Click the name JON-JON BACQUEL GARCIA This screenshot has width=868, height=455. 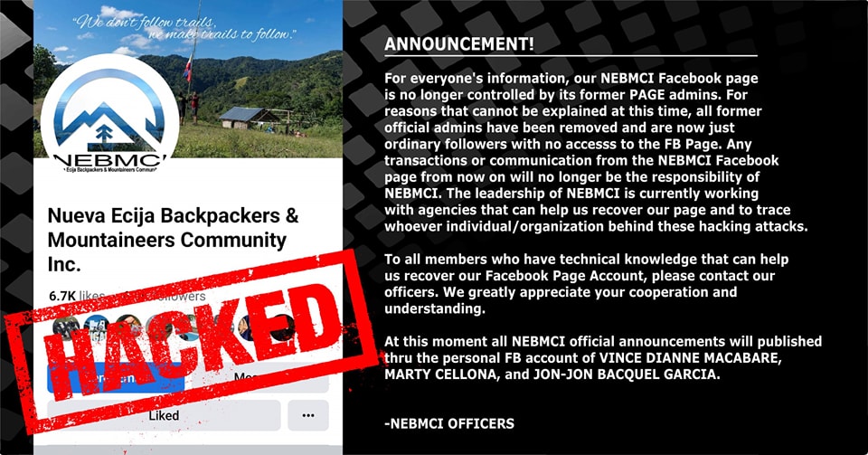pyautogui.click(x=625, y=374)
